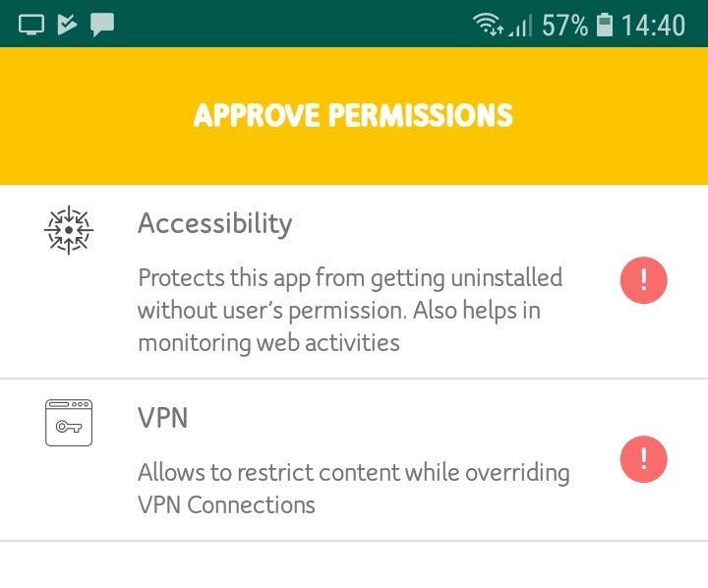Screen dimensions: 708x588
Task: Tap the screen cast icon in status bar
Action: click(31, 25)
